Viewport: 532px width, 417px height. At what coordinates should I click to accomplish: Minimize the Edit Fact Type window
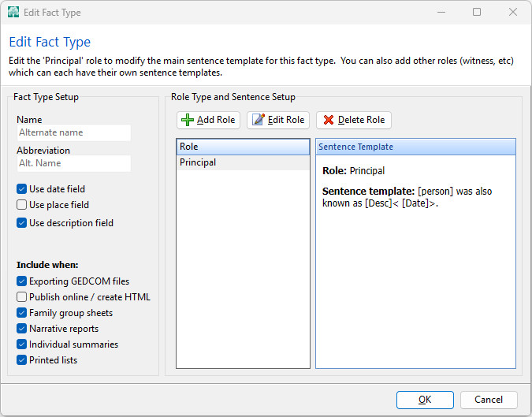point(441,12)
